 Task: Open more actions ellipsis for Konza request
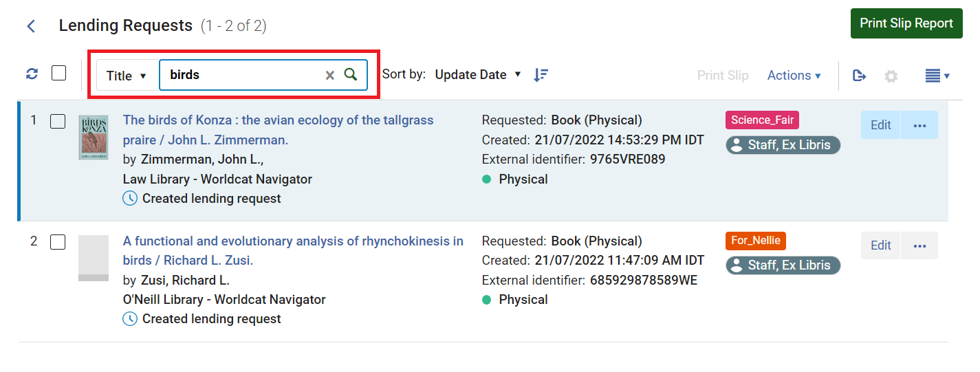click(919, 125)
